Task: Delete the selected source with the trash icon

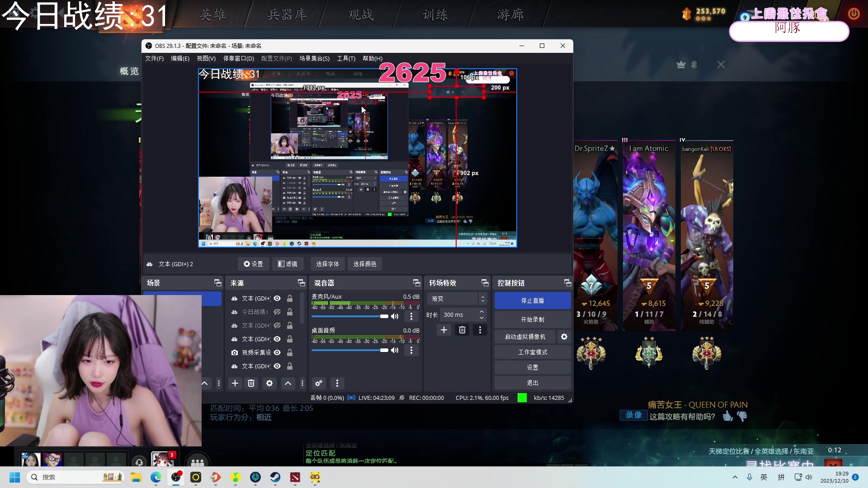Action: [251, 383]
